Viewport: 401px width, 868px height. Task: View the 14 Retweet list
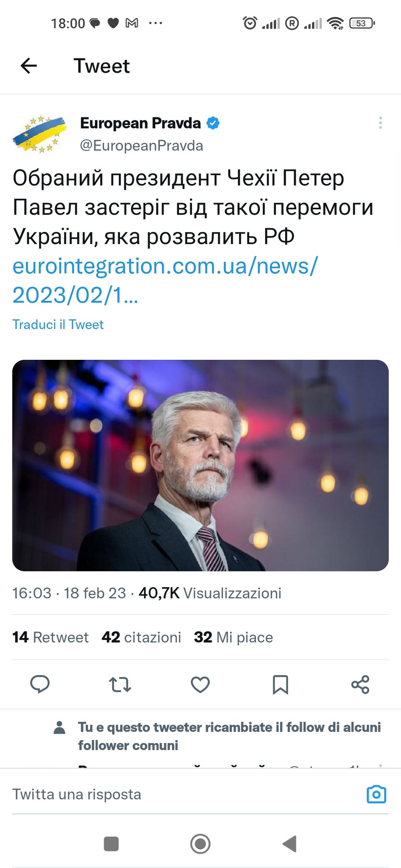click(x=50, y=637)
